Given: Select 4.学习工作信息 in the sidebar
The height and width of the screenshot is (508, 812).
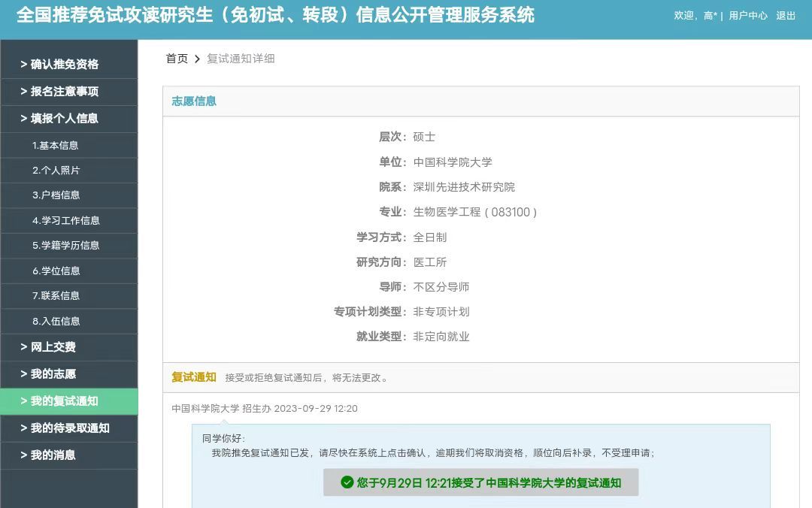Looking at the screenshot, I should (x=69, y=221).
